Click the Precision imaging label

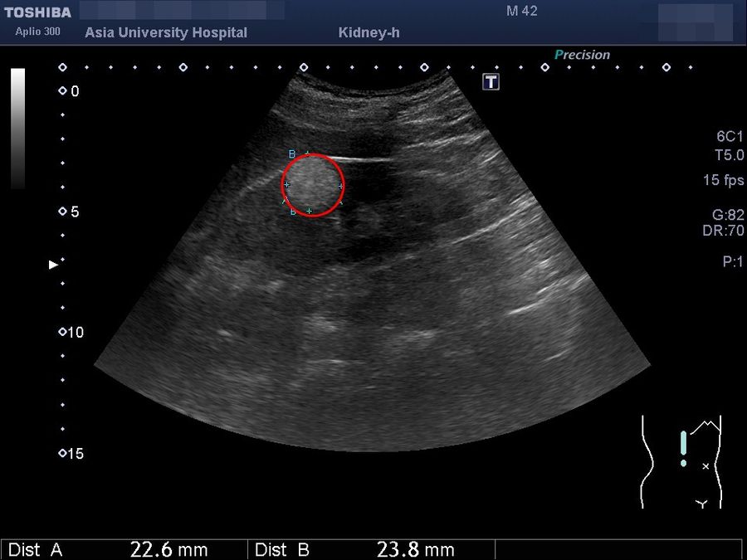[582, 55]
